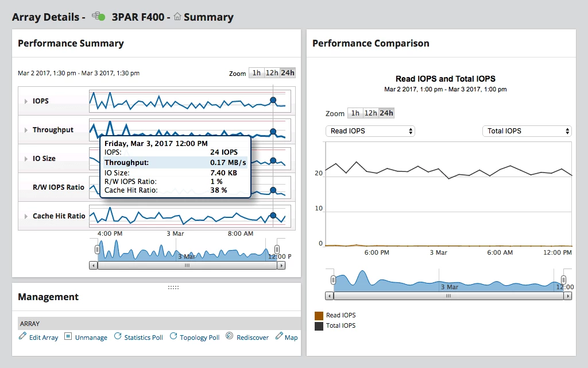Select the Edit Array pencil icon
The image size is (588, 368).
coord(22,337)
